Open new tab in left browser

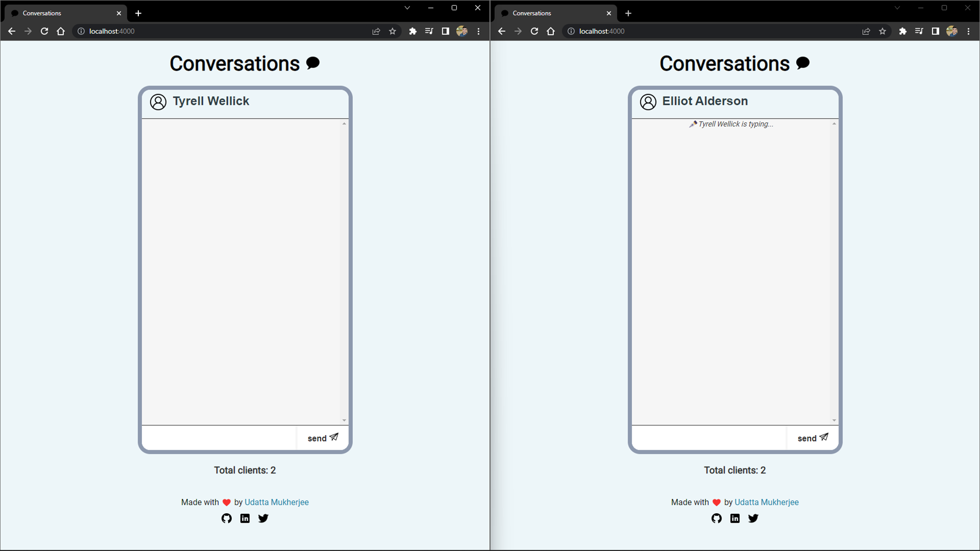138,13
